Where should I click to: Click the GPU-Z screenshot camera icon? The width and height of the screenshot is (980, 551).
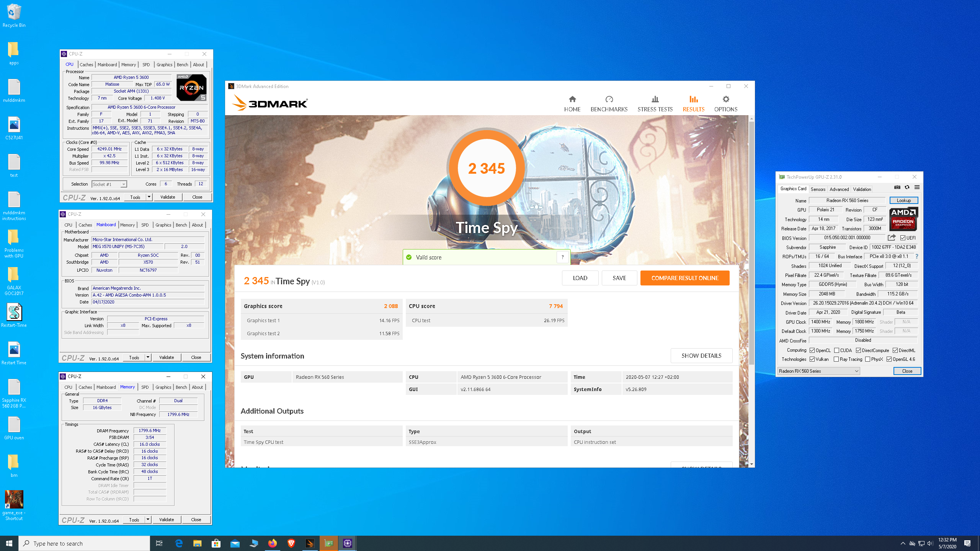coord(897,187)
